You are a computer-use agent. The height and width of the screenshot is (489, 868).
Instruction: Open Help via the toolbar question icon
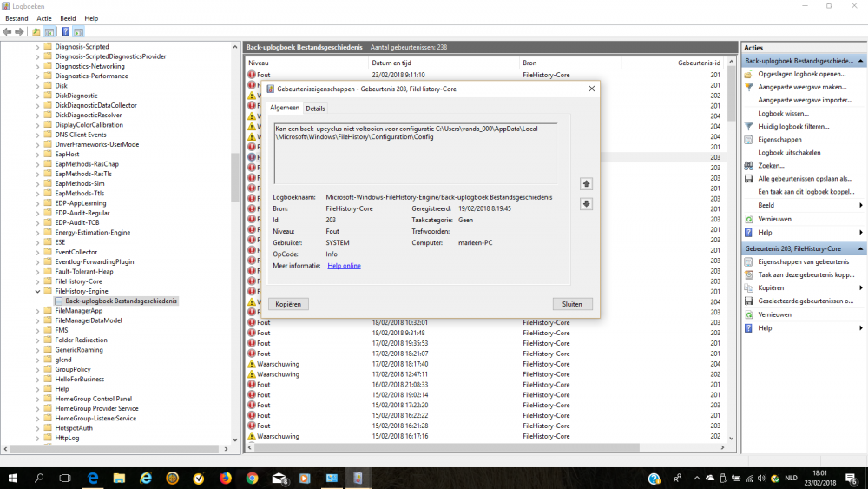(x=65, y=31)
